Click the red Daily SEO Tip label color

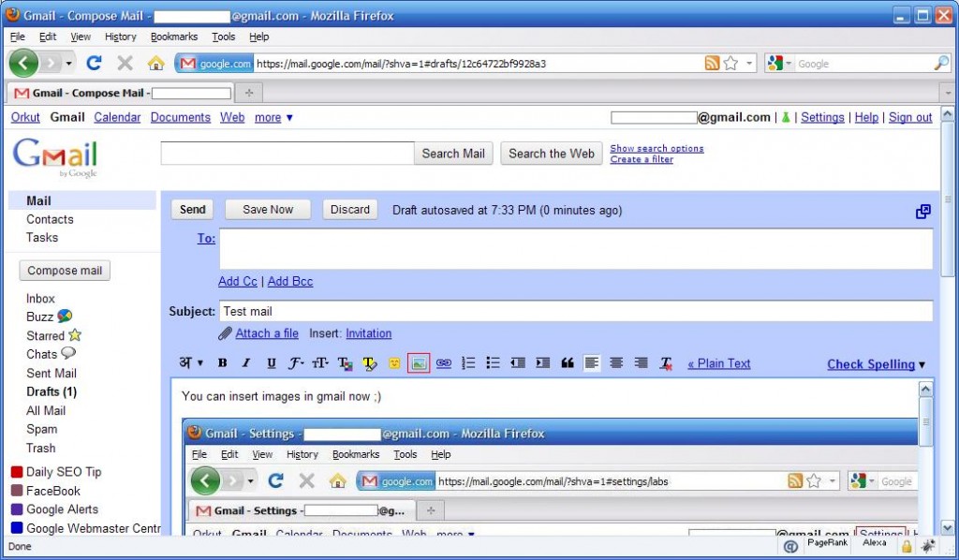(17, 472)
